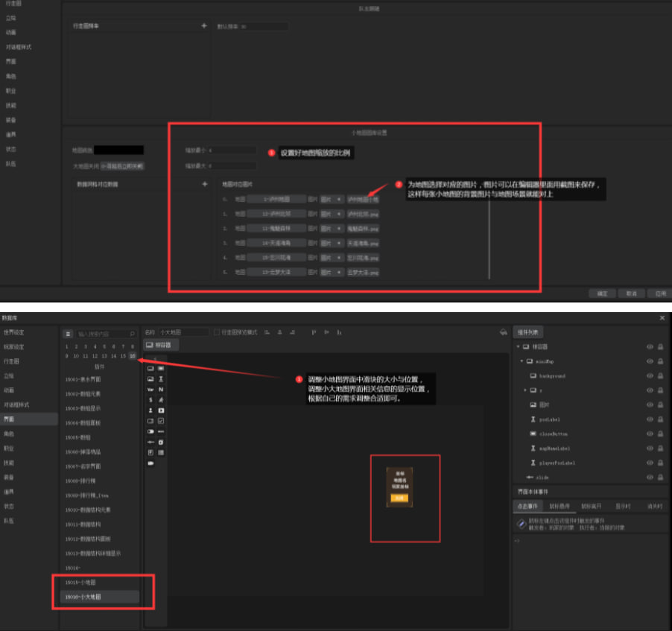Open image type dropdown for row 15-忘川花海

[332, 258]
